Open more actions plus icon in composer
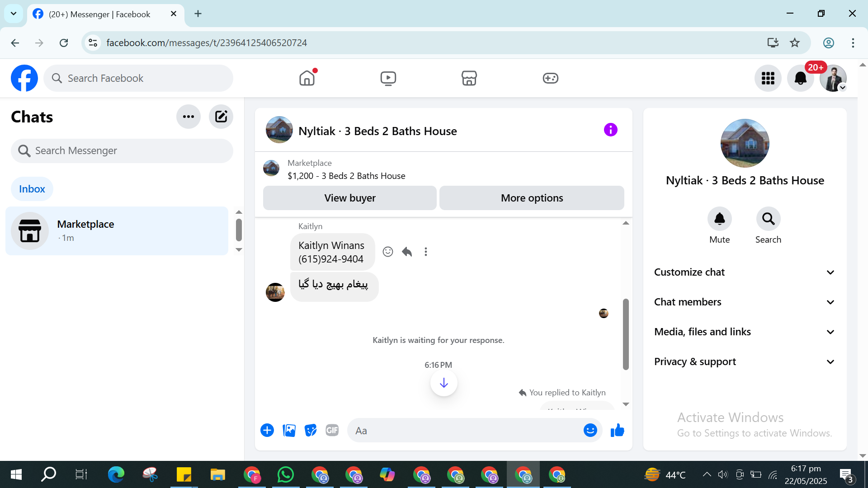This screenshot has height=488, width=868. [267, 431]
